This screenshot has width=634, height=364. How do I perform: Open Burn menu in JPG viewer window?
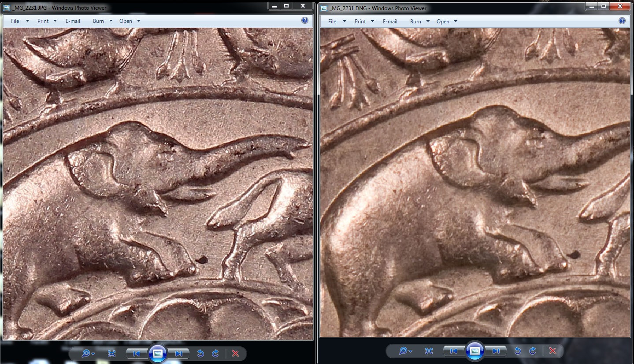[x=98, y=21]
